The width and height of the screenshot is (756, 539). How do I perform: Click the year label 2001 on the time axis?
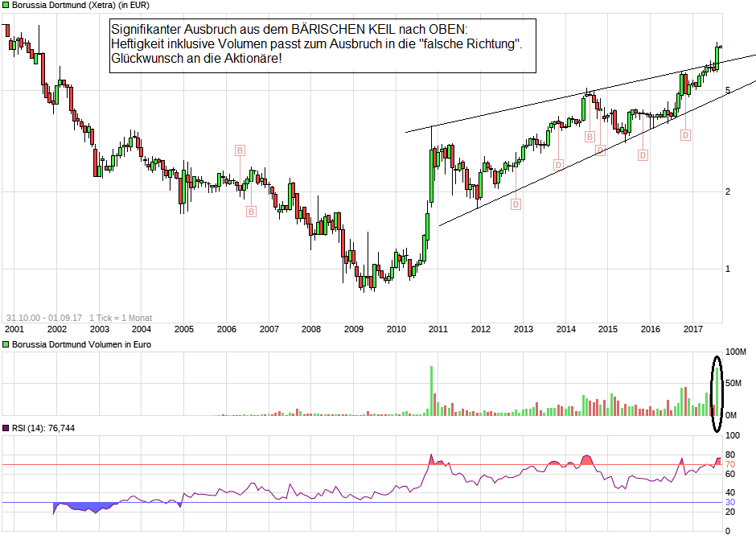(x=14, y=329)
